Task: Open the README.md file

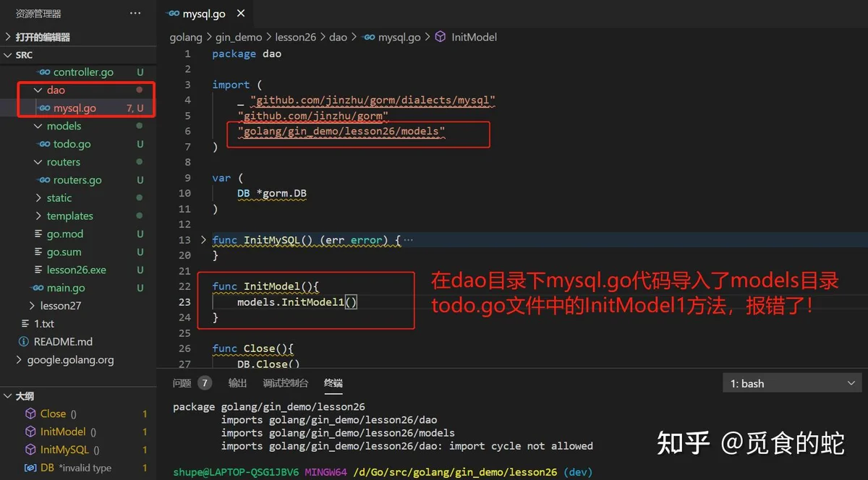Action: (x=63, y=342)
